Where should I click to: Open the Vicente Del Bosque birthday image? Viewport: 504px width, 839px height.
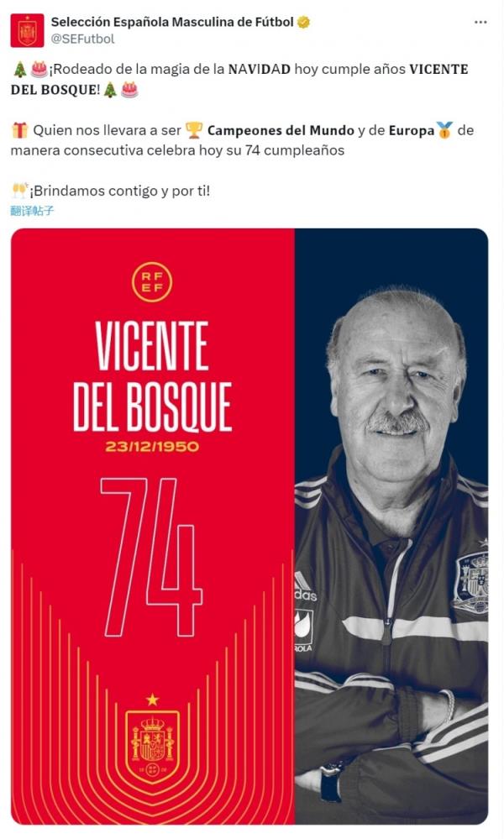[249, 526]
